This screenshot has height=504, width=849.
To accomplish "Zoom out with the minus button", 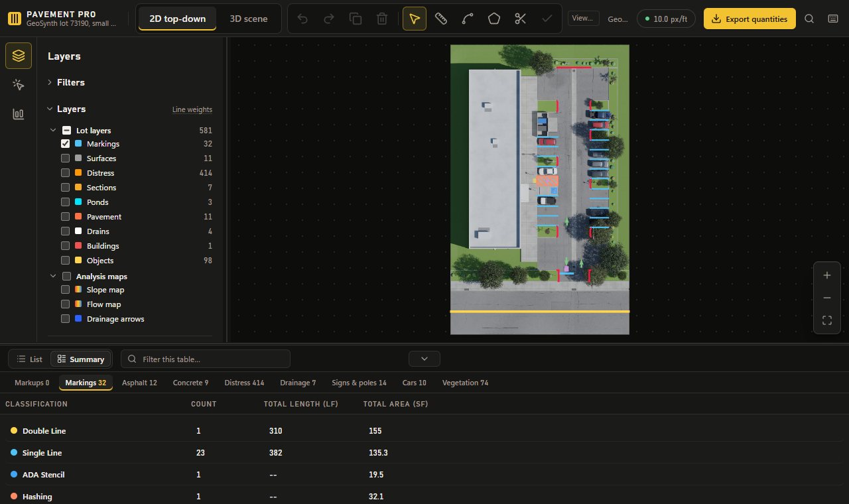I will (827, 298).
